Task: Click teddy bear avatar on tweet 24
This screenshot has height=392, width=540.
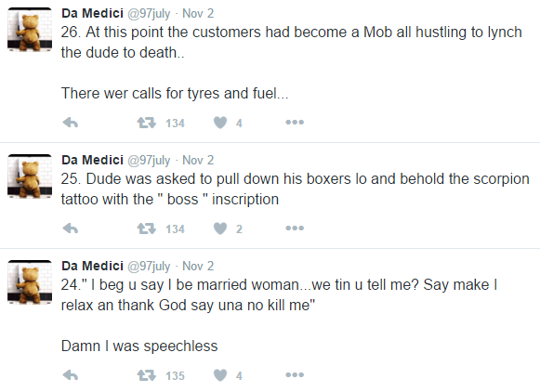Action: pos(30,282)
